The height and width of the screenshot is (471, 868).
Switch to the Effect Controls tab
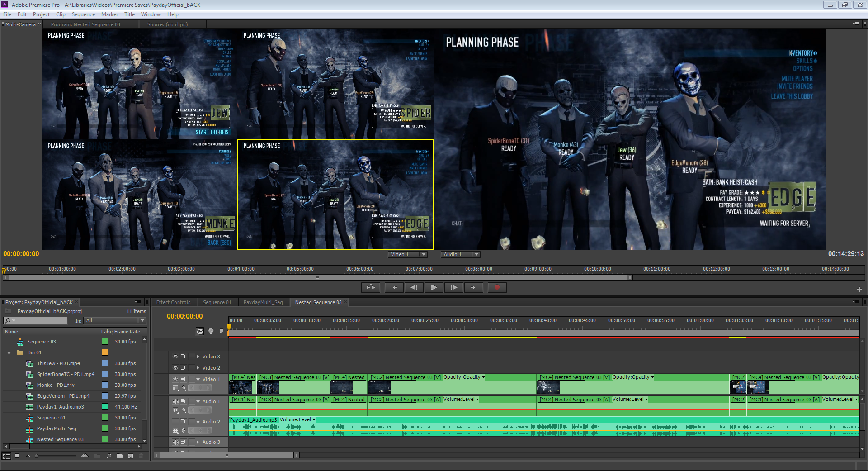pyautogui.click(x=173, y=302)
